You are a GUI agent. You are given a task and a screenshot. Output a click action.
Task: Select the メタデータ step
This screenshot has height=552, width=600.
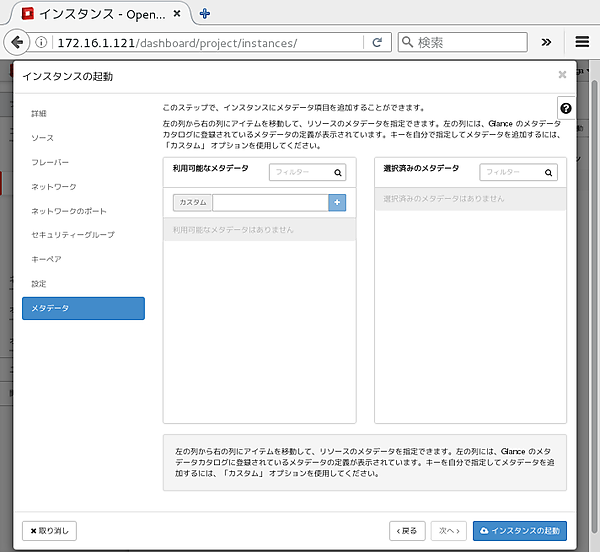pyautogui.click(x=83, y=308)
